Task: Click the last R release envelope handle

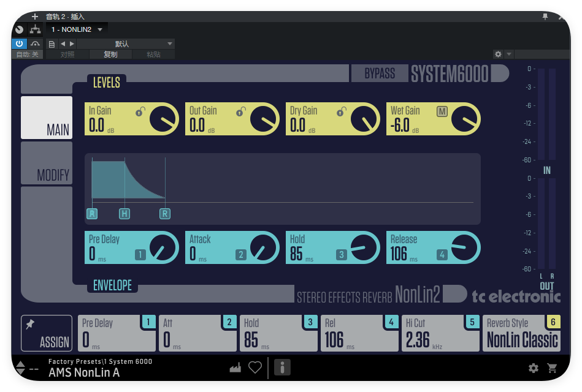Action: [165, 214]
